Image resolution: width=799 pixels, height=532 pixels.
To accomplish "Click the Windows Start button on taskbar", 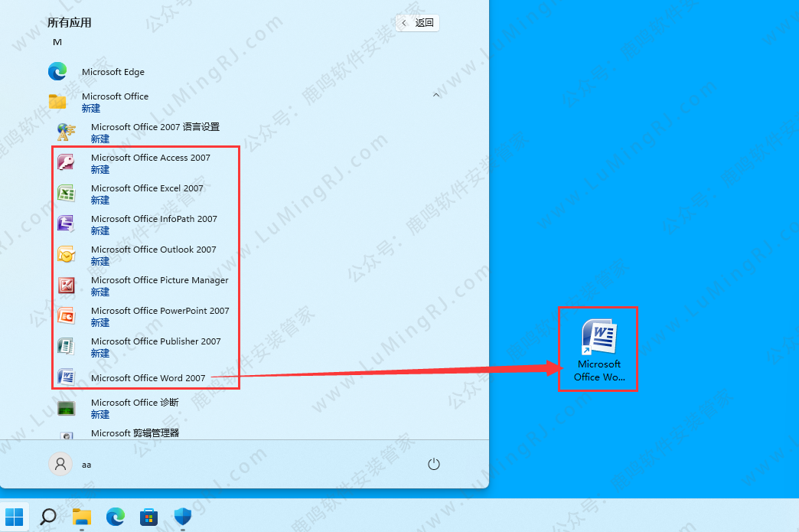I will coord(15,517).
